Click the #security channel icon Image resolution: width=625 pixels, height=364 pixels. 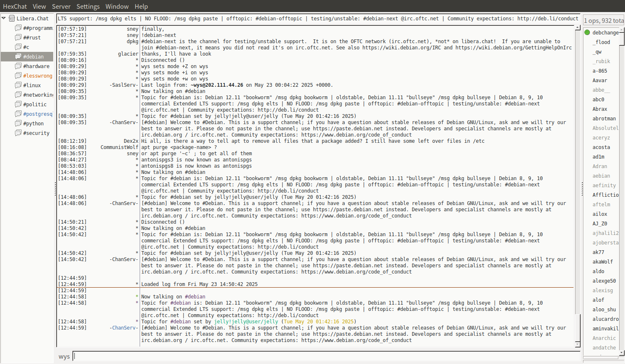coord(18,133)
